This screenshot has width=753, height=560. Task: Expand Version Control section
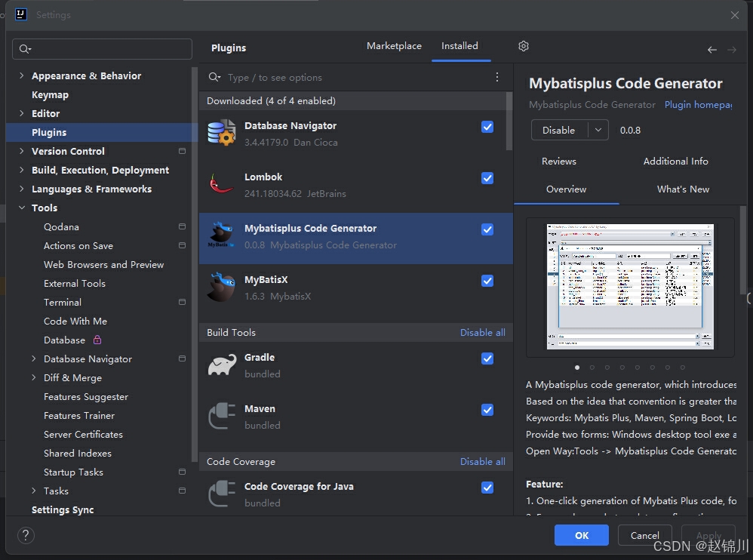point(22,151)
